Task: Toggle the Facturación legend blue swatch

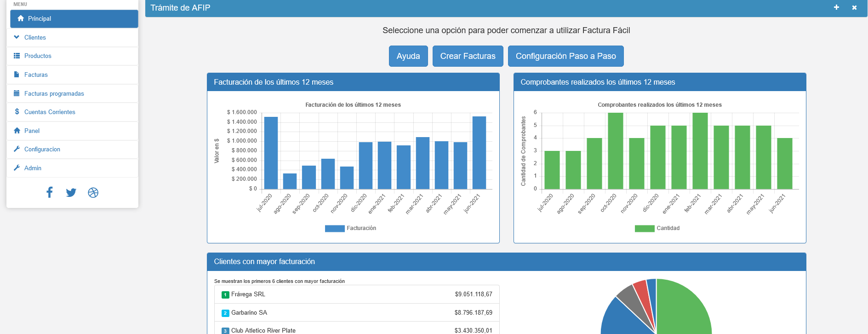Action: [x=335, y=229]
